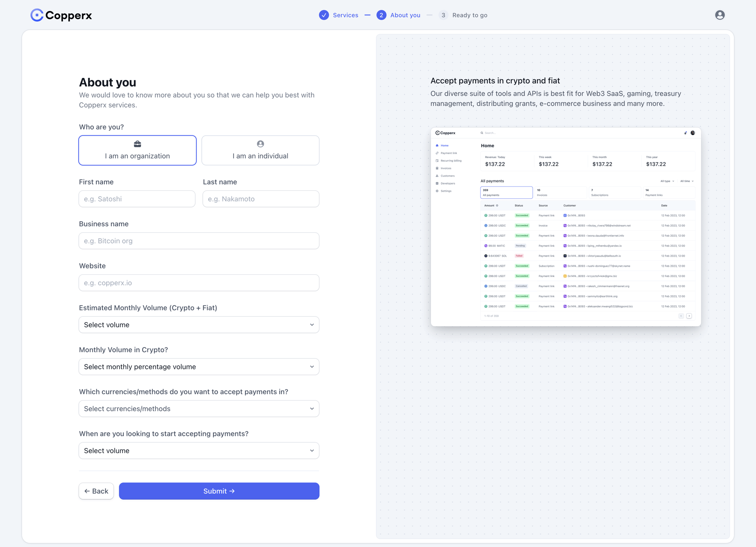Click the First name input field
The width and height of the screenshot is (756, 547).
point(137,199)
